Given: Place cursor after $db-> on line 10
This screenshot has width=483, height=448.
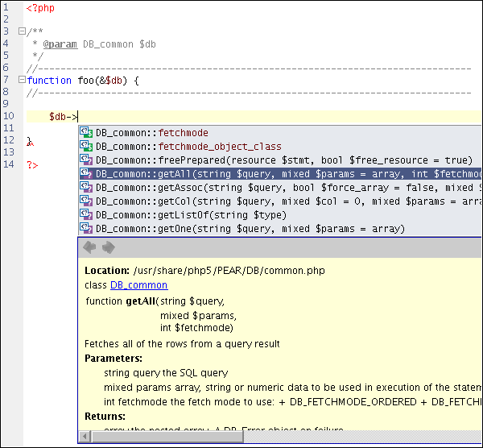Looking at the screenshot, I should [x=78, y=117].
